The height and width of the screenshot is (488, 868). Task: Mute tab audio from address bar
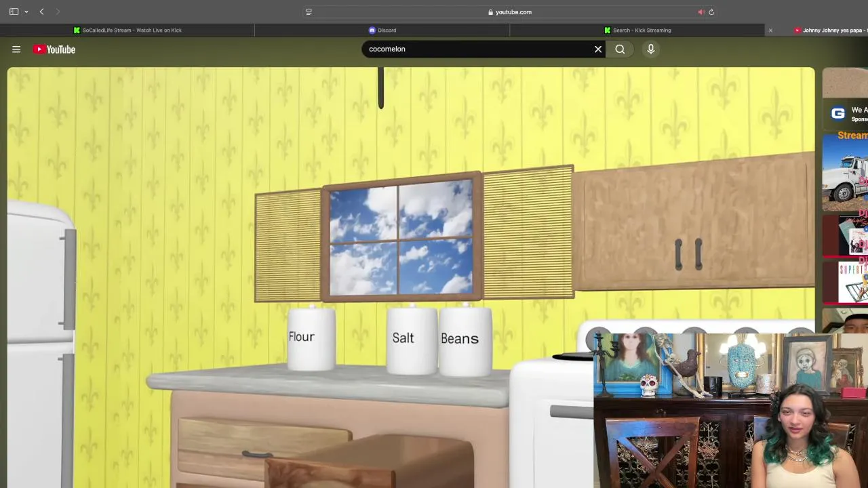[x=701, y=12]
